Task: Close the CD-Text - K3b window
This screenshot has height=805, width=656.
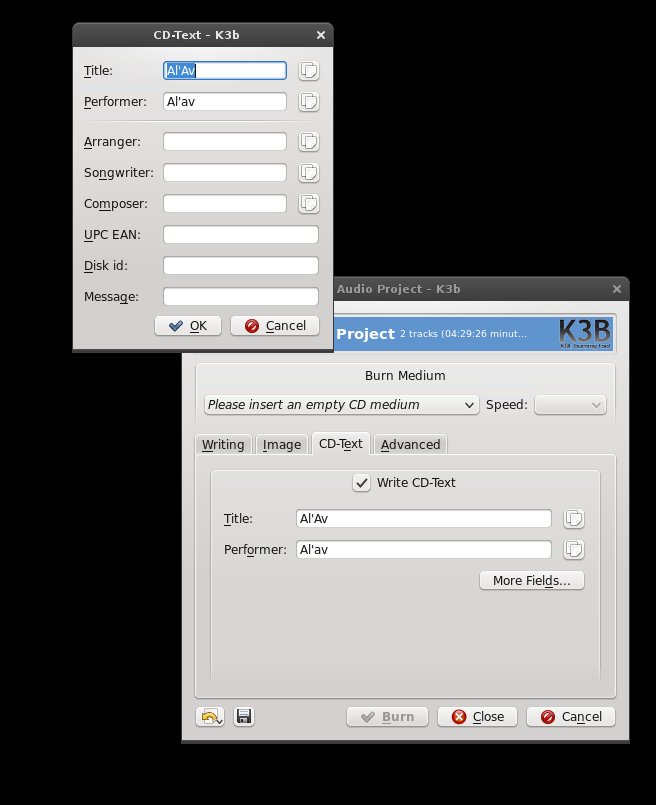Action: [x=321, y=35]
